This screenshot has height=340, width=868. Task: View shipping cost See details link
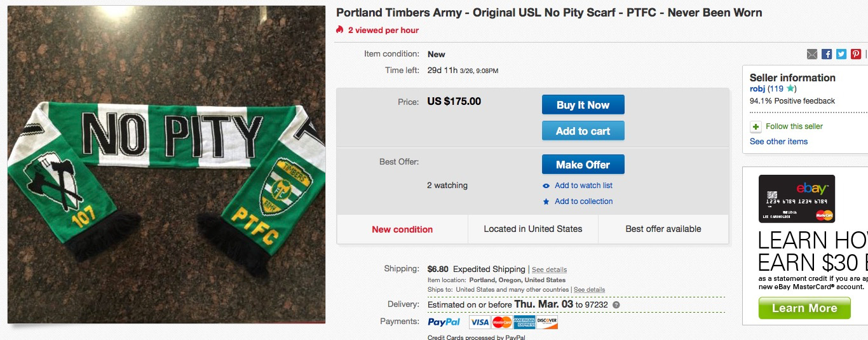pyautogui.click(x=549, y=269)
